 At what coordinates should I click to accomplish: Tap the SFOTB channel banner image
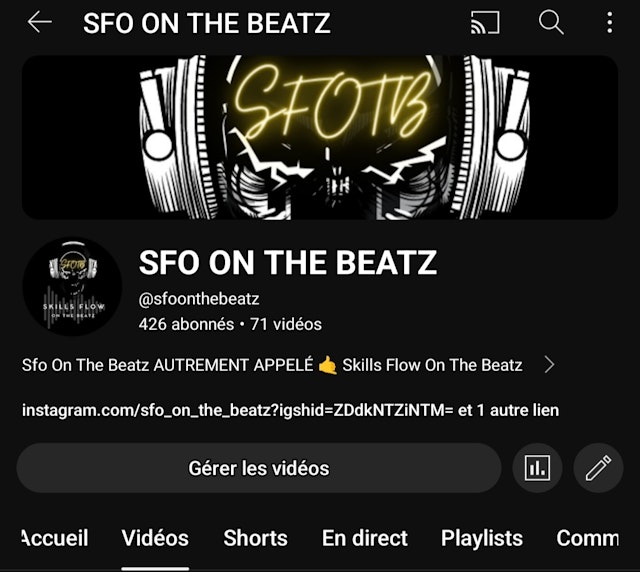pos(320,137)
